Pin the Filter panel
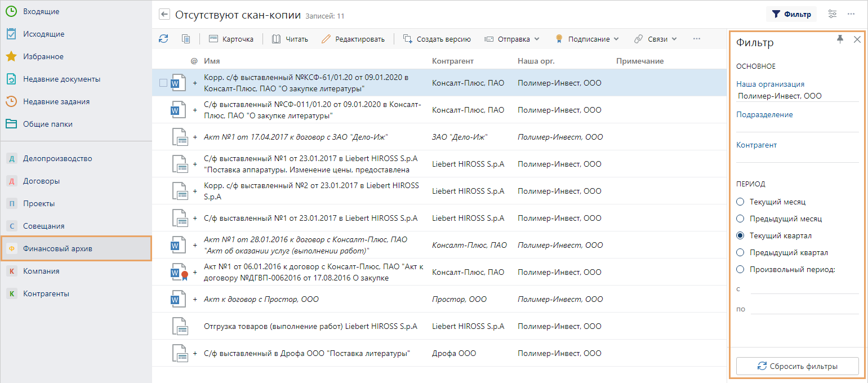Viewport: 868px width, 383px height. coord(840,39)
